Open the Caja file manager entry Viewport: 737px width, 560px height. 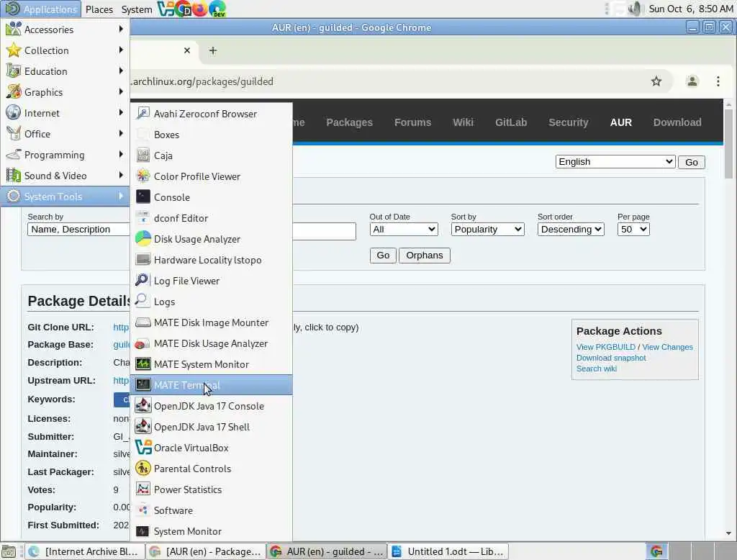point(211,155)
